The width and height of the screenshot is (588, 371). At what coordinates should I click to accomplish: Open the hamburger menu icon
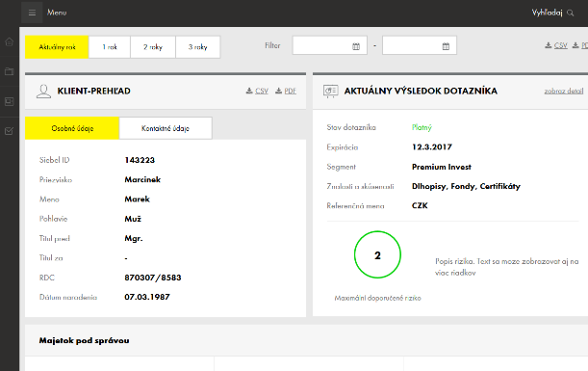click(32, 13)
